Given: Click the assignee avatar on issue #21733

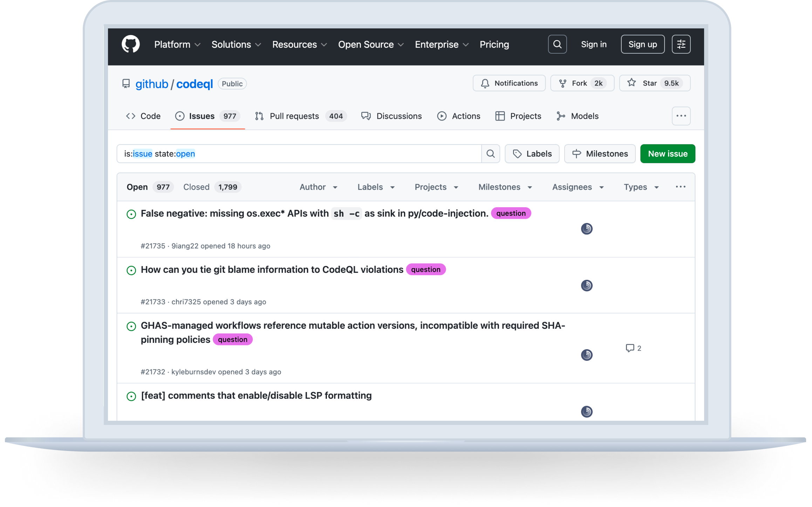Looking at the screenshot, I should tap(586, 285).
